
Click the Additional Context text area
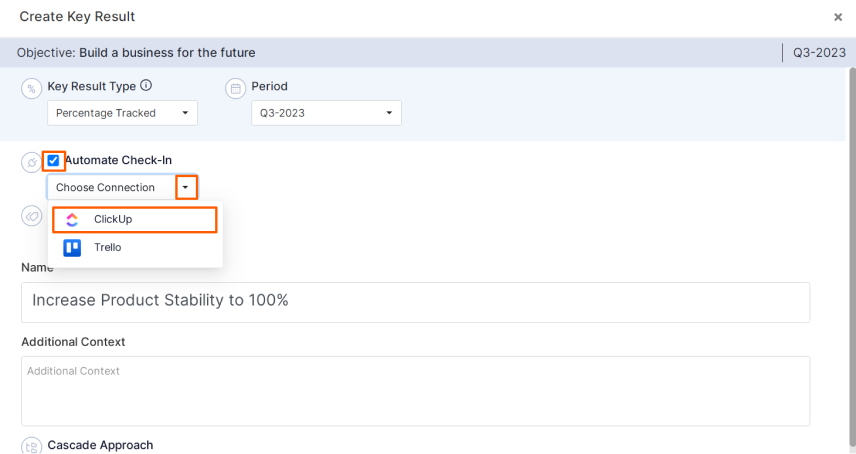click(415, 391)
